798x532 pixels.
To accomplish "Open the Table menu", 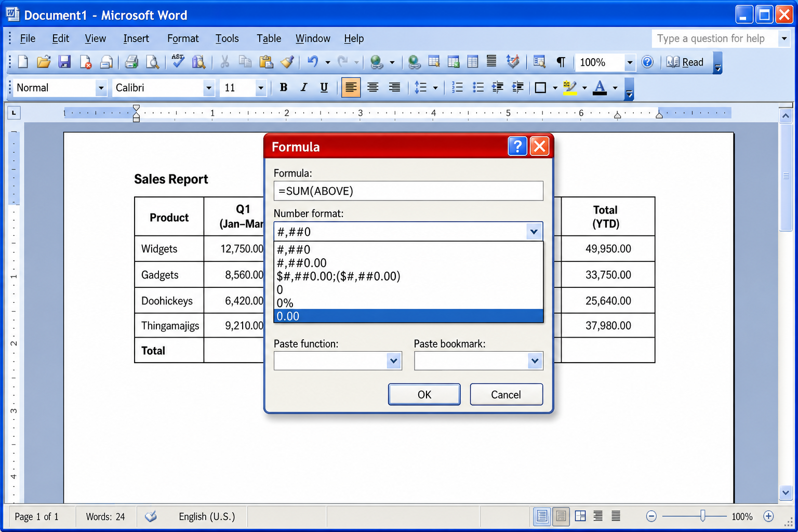I will point(269,38).
